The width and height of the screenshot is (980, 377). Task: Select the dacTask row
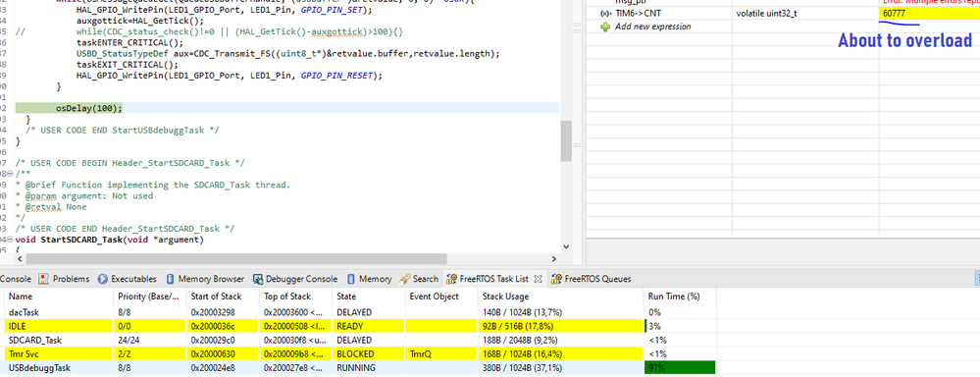(359, 311)
